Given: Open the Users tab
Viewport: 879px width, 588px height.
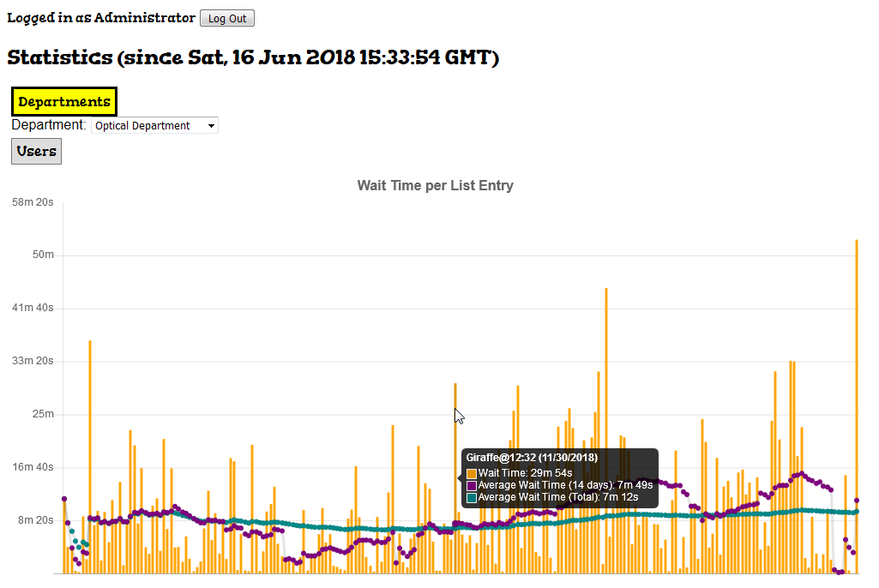Looking at the screenshot, I should tap(36, 152).
